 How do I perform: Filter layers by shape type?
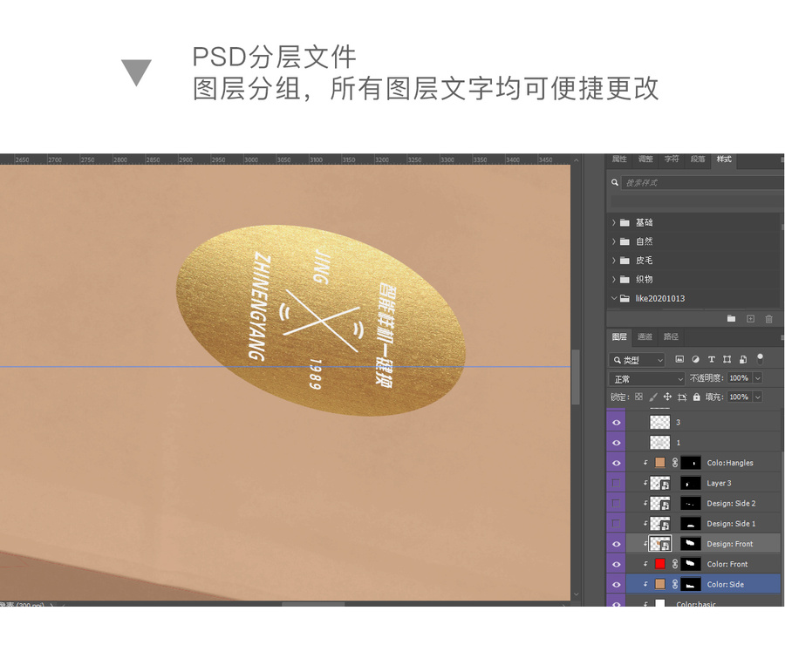[x=727, y=359]
